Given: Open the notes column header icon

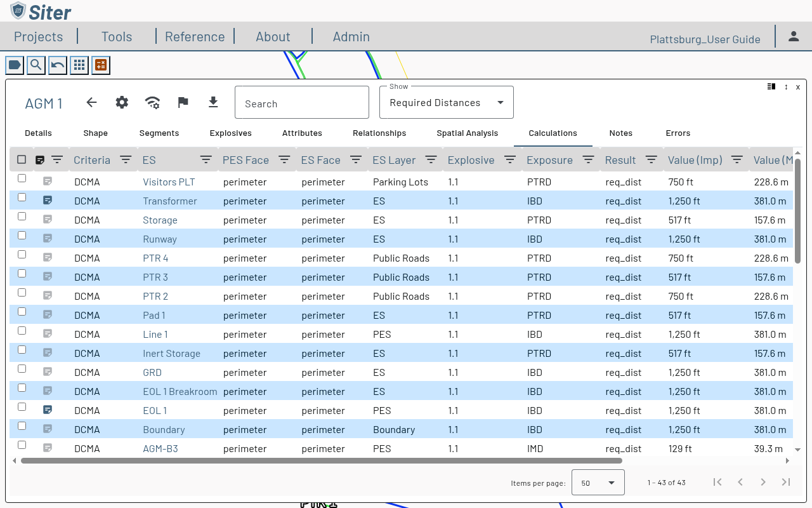Looking at the screenshot, I should click(40, 160).
